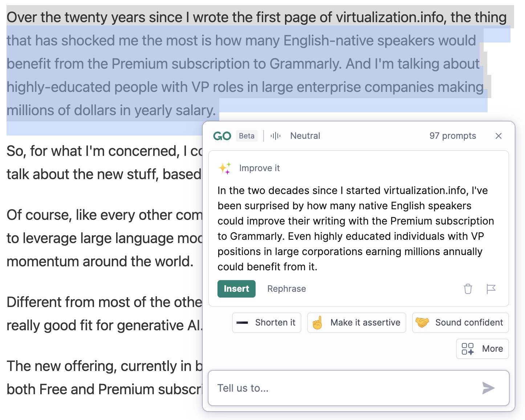Close the GrammarlyGO panel

[x=498, y=136]
